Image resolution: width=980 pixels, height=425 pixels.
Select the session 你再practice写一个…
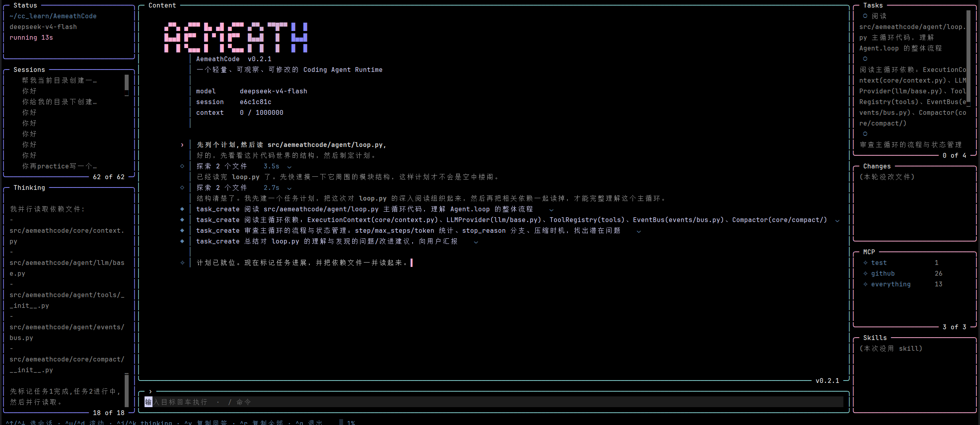coord(59,166)
